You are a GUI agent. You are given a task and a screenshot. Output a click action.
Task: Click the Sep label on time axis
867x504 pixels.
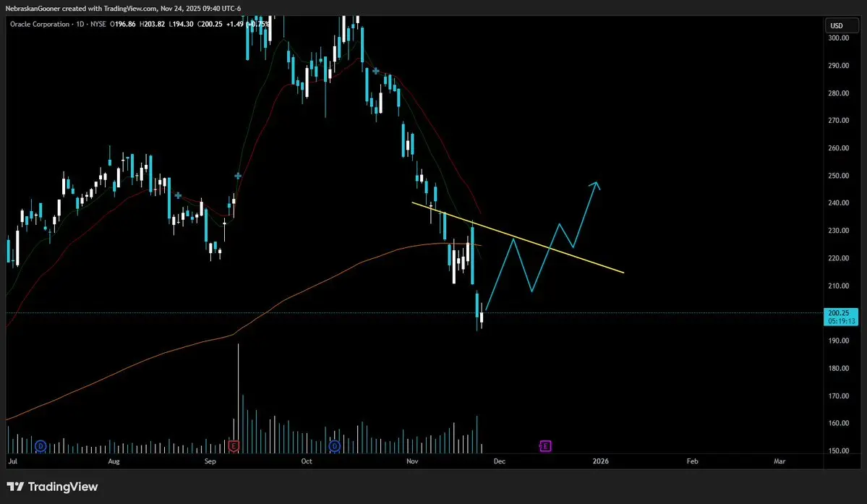210,461
